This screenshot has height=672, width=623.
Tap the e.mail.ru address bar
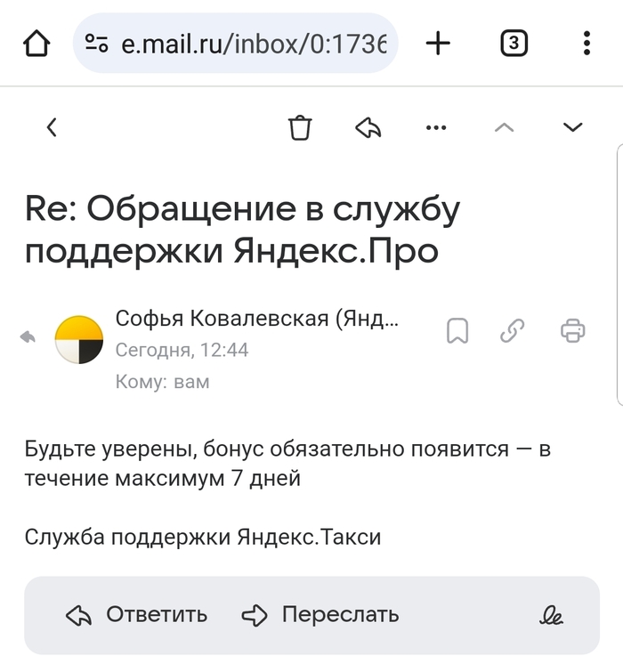pyautogui.click(x=253, y=43)
